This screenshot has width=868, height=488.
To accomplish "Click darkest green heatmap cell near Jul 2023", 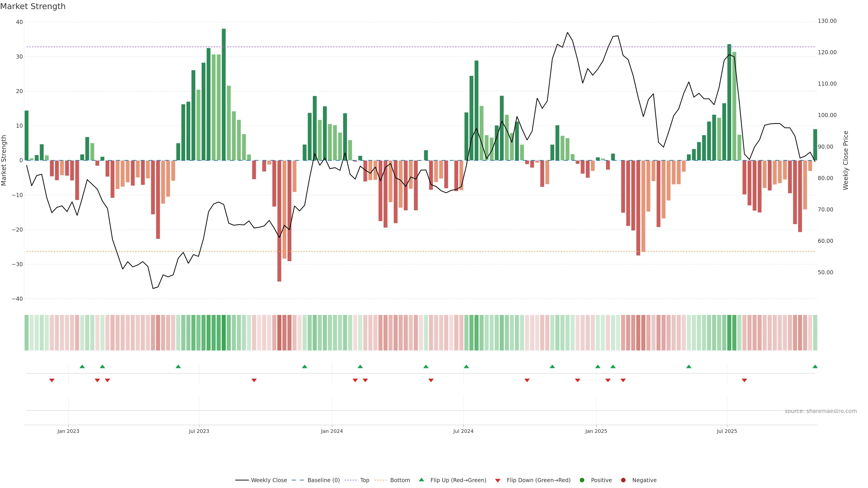I will coord(224,333).
